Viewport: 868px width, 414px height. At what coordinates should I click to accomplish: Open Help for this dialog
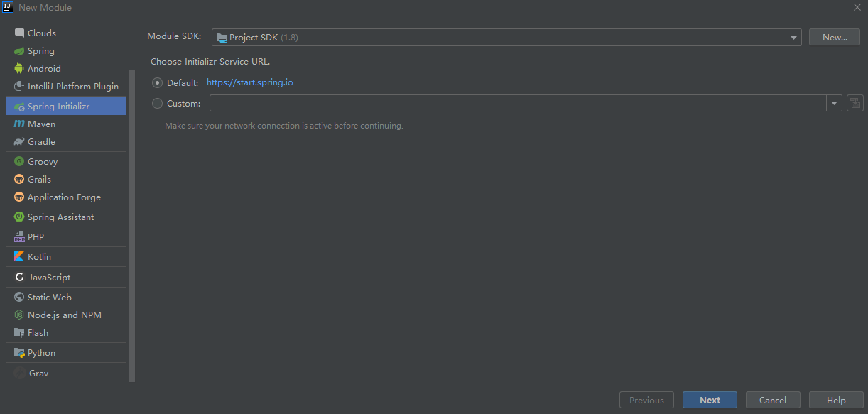pyautogui.click(x=836, y=401)
